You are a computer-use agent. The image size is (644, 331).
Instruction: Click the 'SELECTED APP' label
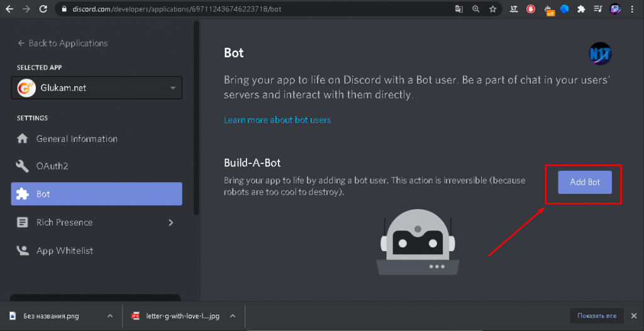(40, 67)
